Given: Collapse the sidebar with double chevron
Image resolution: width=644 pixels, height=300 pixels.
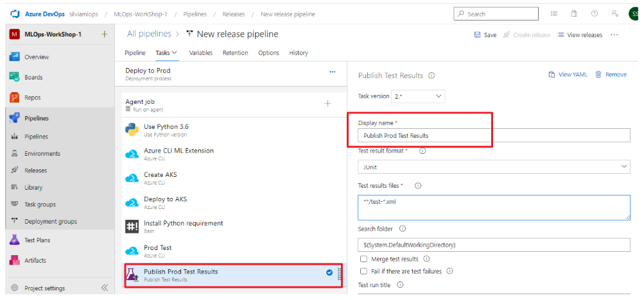Looking at the screenshot, I should pyautogui.click(x=105, y=288).
